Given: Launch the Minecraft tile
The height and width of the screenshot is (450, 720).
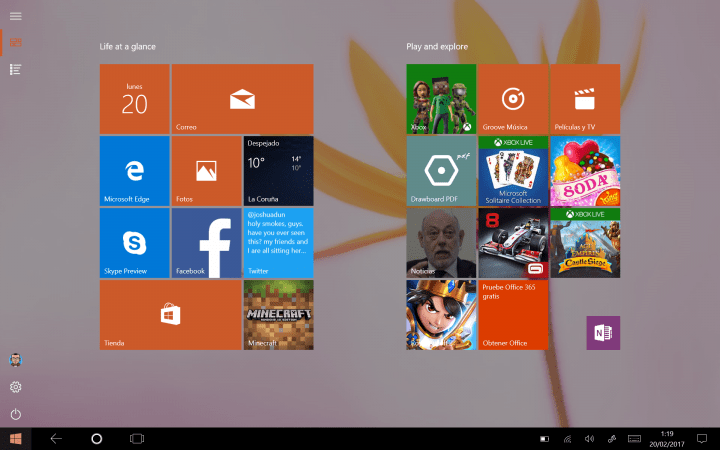Looking at the screenshot, I should click(x=279, y=315).
